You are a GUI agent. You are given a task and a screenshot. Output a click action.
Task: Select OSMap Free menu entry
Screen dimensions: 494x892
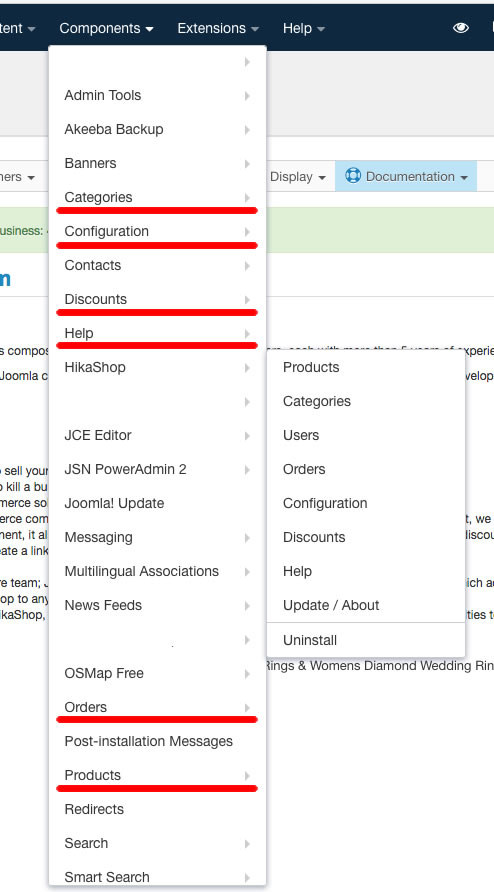click(x=157, y=674)
